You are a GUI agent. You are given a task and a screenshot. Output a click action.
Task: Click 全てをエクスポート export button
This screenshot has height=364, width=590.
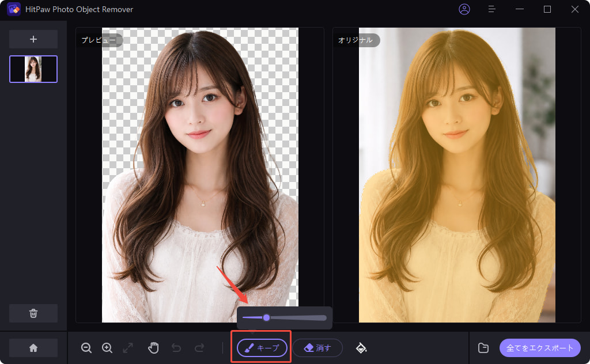point(540,348)
